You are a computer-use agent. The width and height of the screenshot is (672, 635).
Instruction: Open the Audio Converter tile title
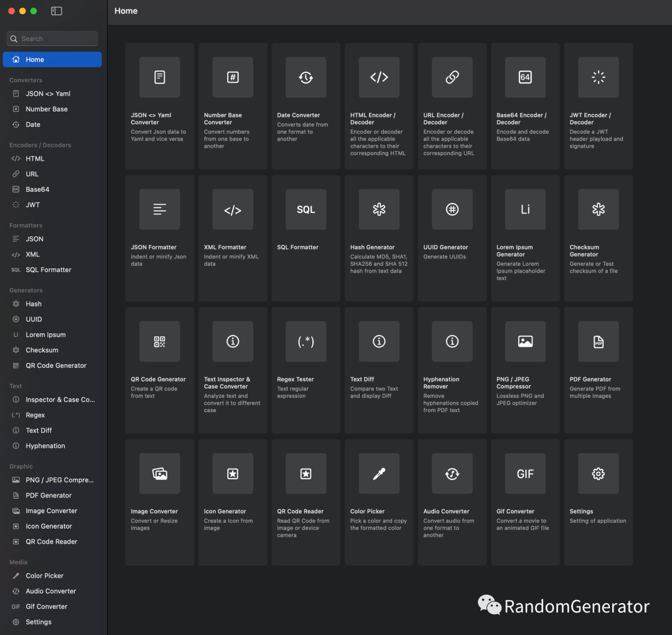[x=446, y=511]
